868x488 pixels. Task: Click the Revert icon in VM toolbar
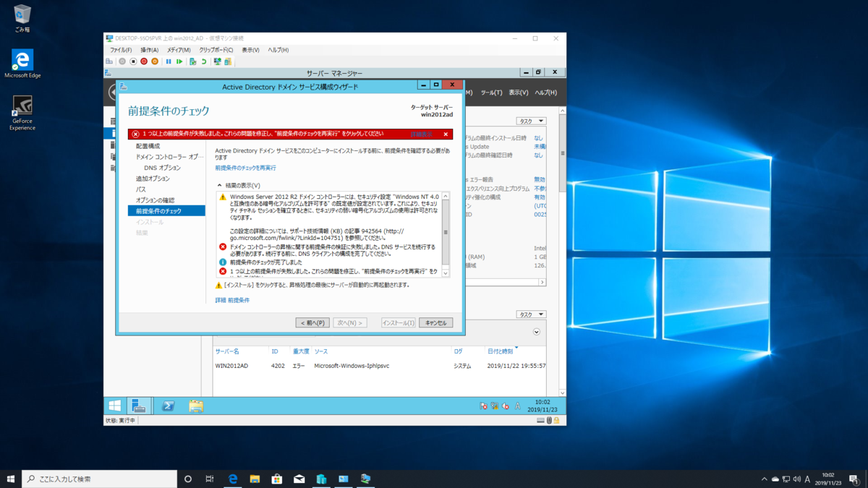204,61
